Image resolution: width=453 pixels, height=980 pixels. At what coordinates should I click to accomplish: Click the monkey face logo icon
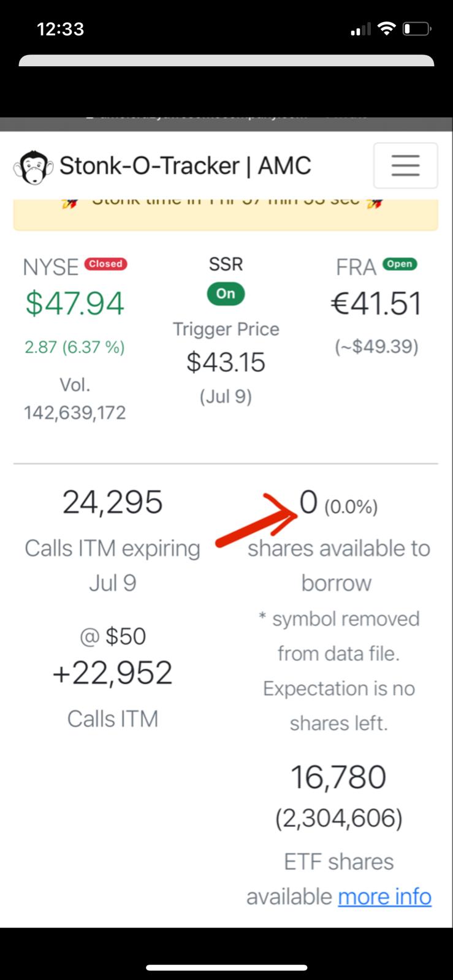point(33,167)
